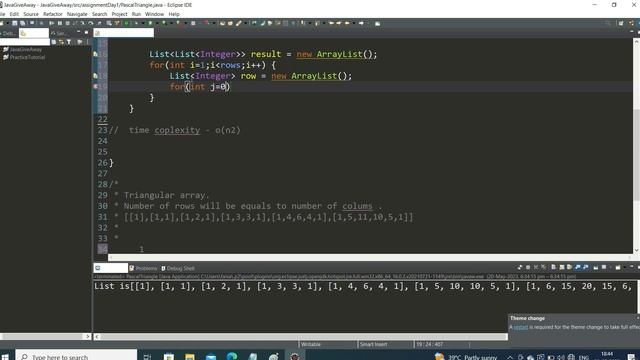Select the JavaGiveAway project in the tree
This screenshot has width=640, height=360.
click(x=22, y=49)
